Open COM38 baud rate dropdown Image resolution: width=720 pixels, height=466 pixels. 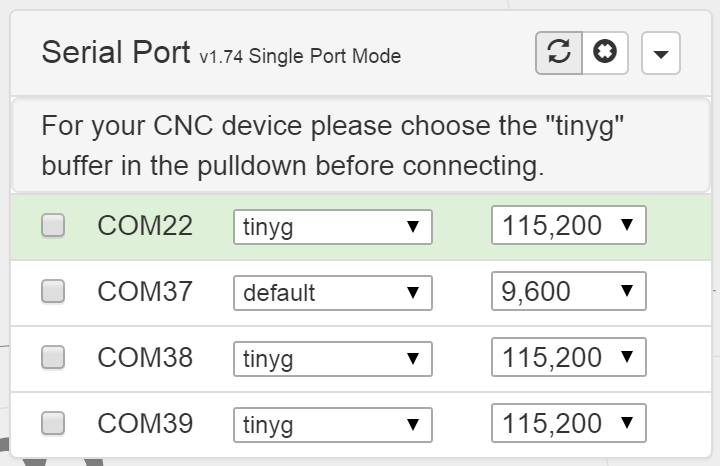tap(568, 357)
